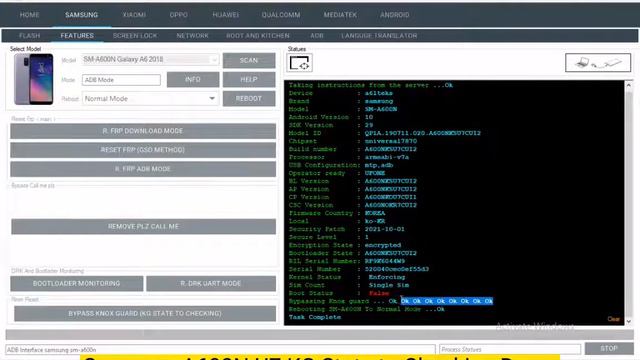This screenshot has height=360, width=640.
Task: Click the highlighted Ok Ok Ok text
Action: click(447, 301)
